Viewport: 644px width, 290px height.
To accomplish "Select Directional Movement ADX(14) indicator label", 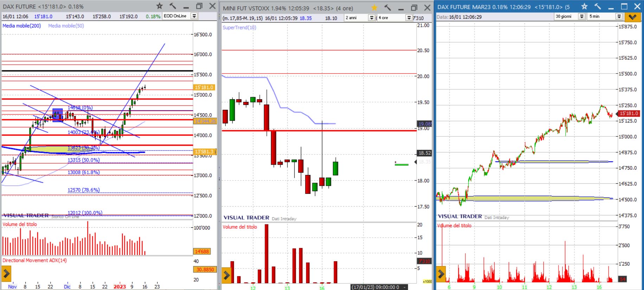I will coord(34,260).
